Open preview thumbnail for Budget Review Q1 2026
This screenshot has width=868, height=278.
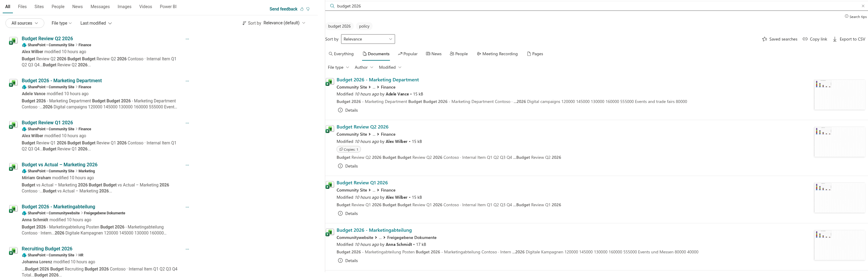coord(839,198)
